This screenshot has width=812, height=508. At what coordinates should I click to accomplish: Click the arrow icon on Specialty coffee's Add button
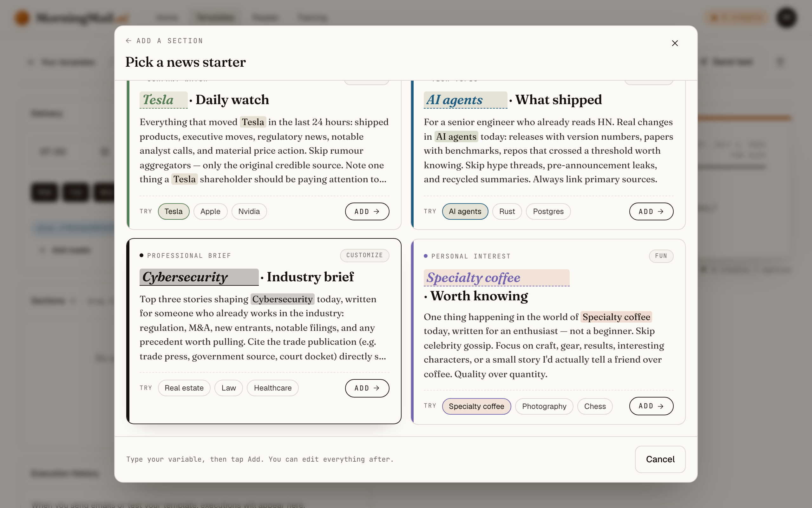point(660,406)
